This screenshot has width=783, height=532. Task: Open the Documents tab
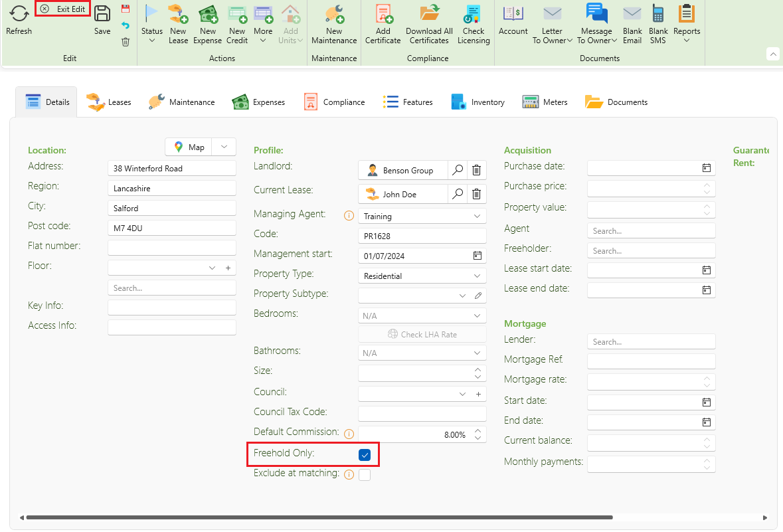coord(616,102)
